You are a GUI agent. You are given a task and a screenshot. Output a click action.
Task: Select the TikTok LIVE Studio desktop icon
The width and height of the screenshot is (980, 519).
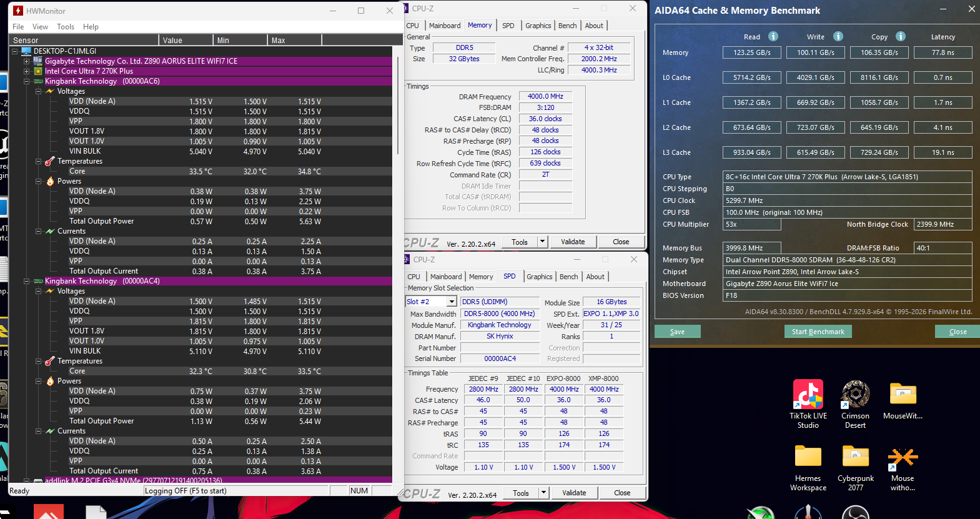pyautogui.click(x=808, y=404)
